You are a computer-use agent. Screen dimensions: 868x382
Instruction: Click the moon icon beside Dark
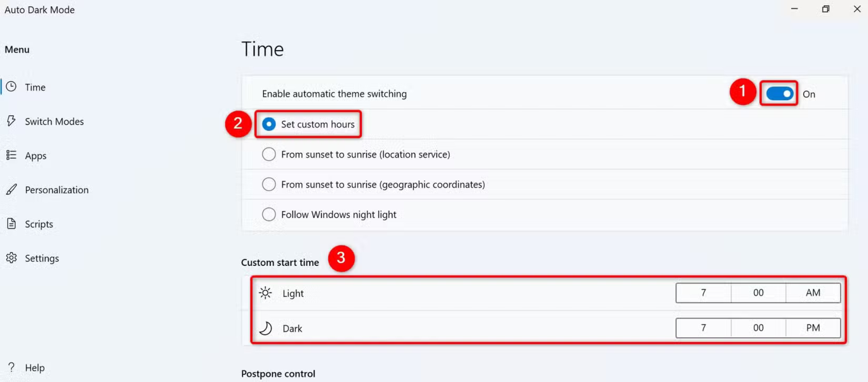pos(266,328)
